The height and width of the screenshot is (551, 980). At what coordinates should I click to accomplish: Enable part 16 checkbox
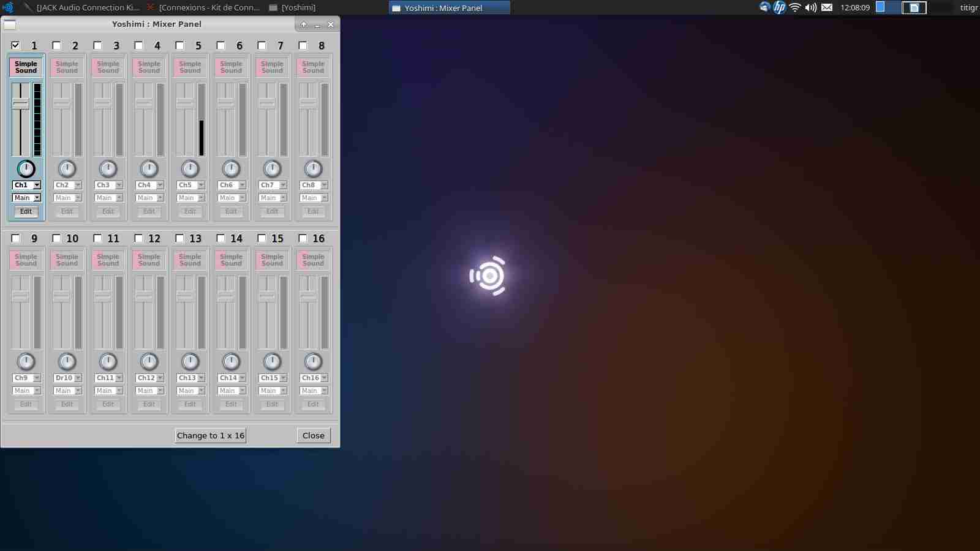303,238
